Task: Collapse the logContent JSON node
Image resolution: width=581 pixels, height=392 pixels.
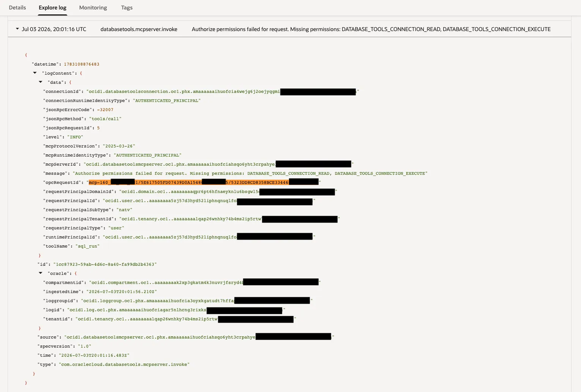Action: (35, 73)
